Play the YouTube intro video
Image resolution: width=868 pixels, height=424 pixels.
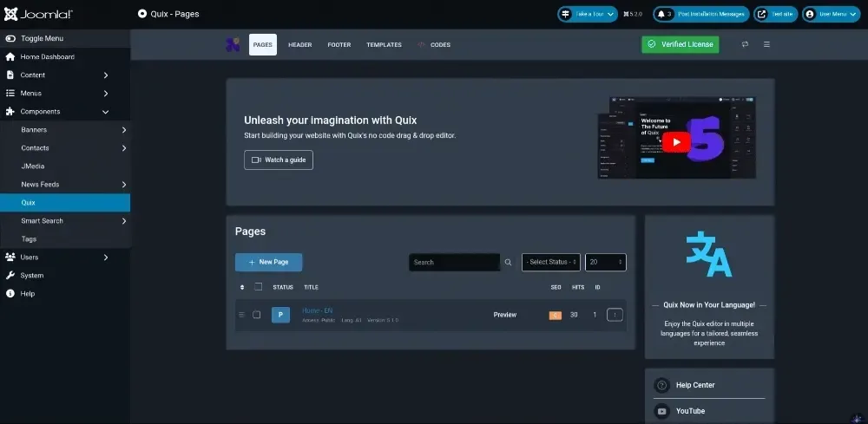(676, 142)
